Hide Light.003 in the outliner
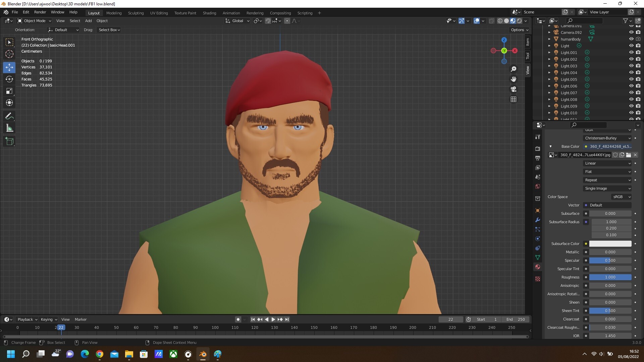This screenshot has width=644, height=362. (x=631, y=66)
